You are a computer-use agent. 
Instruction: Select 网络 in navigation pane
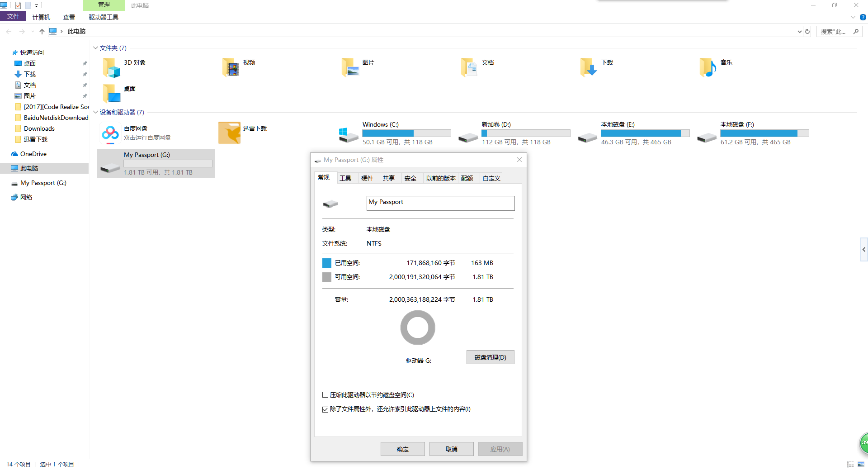(26, 197)
